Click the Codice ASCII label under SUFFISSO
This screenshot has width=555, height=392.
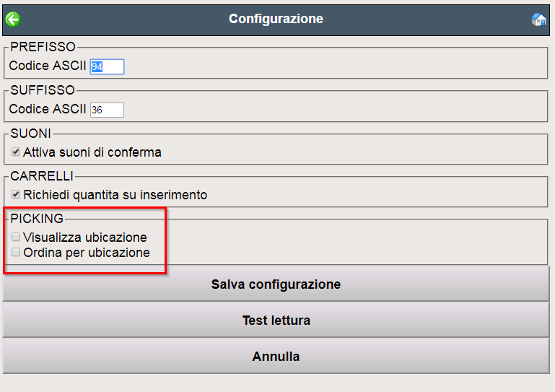pyautogui.click(x=48, y=109)
